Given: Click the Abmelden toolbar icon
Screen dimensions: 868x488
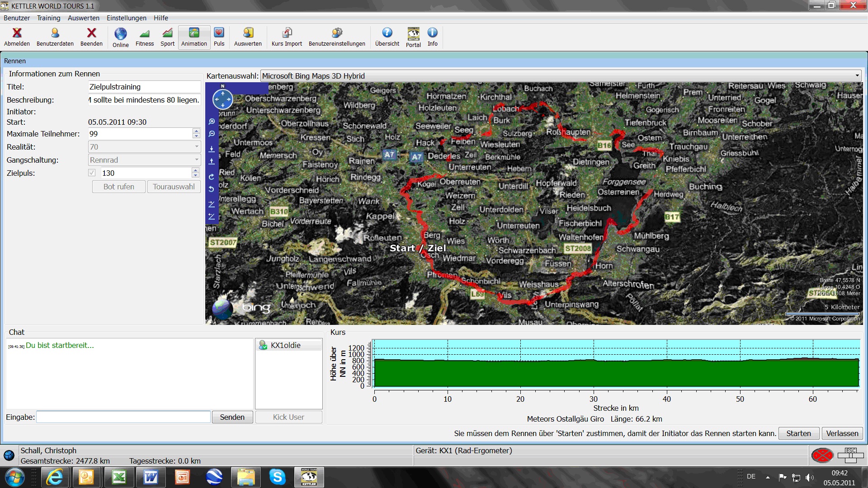Looking at the screenshot, I should click(17, 37).
